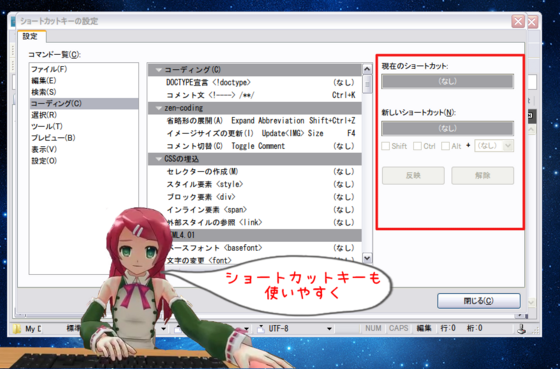This screenshot has width=560, height=369.
Task: Click the 新しいショートカット input field
Action: click(448, 128)
